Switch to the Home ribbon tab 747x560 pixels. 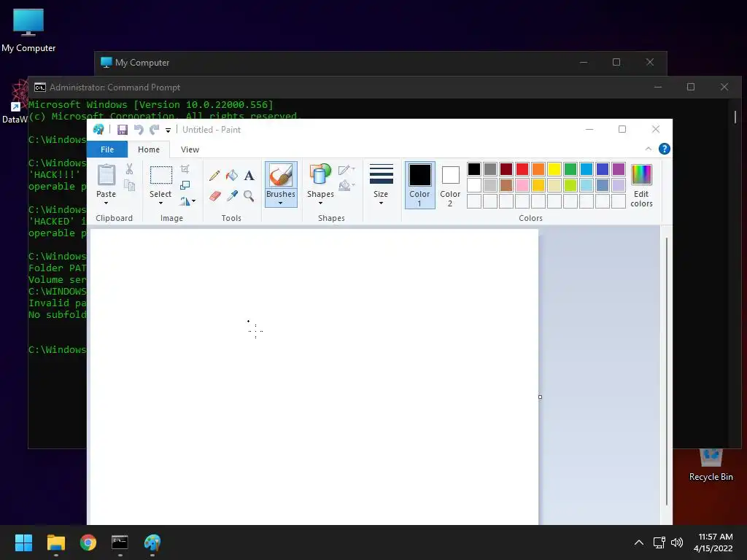[149, 149]
